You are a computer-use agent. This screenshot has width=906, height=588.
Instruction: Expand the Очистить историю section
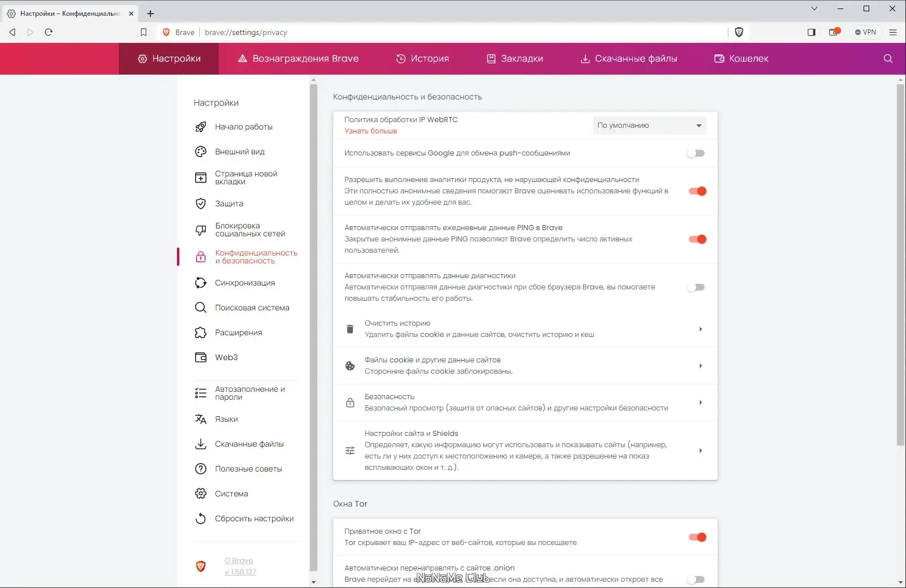[x=701, y=328]
